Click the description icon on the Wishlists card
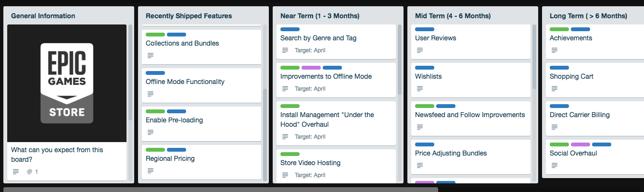 (420, 88)
